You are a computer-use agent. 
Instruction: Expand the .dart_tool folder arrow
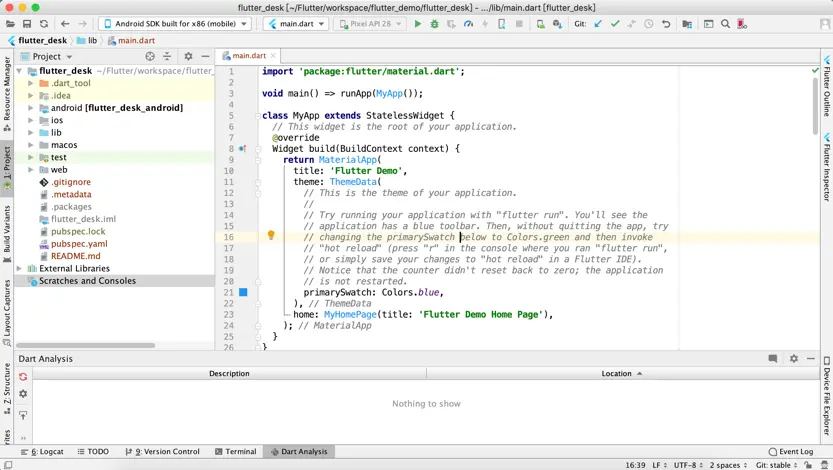[31, 83]
